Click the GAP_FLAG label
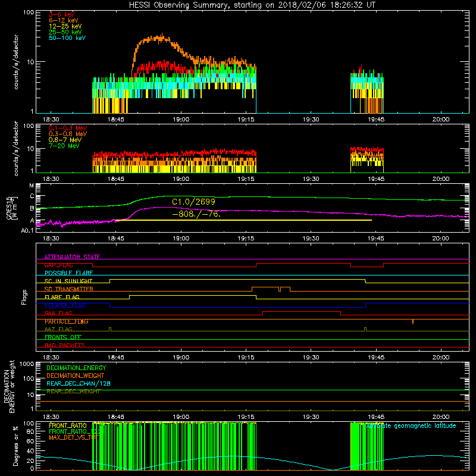Screen dimensions: 476x476 click(x=58, y=265)
